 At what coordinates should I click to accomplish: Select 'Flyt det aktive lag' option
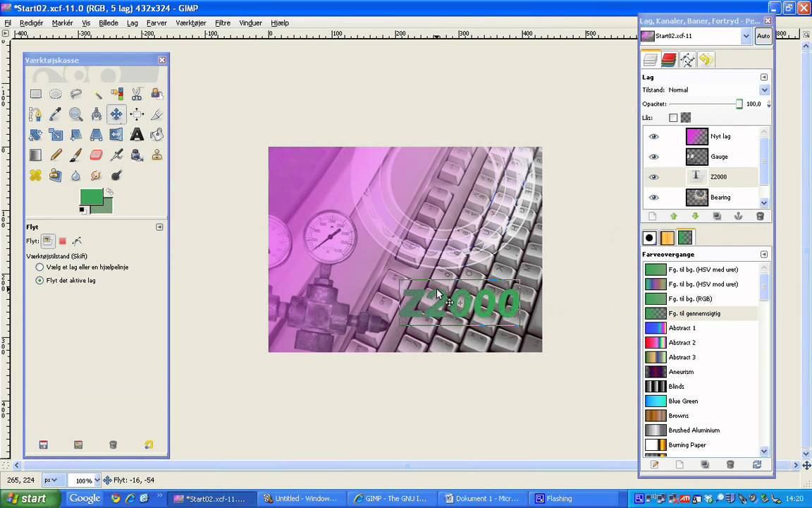coord(39,280)
